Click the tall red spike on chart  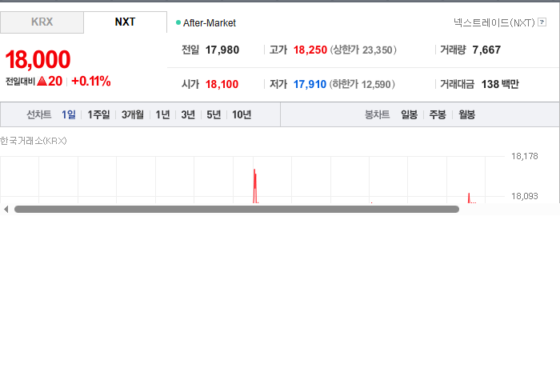255,186
